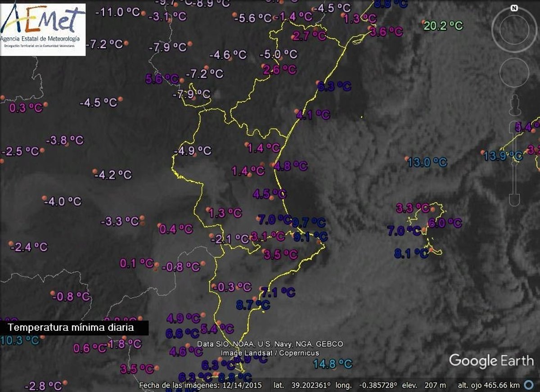Zoom in using top of zoom slider
Viewport: 540px width, 392px height.
(515, 126)
